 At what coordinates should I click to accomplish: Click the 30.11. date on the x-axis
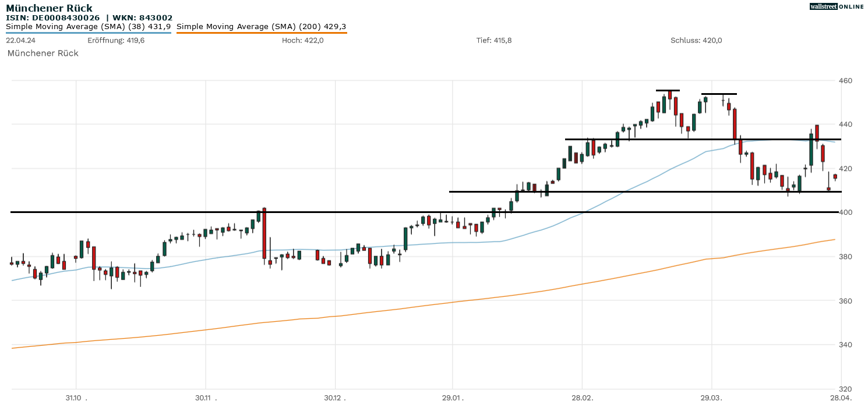coord(205,398)
